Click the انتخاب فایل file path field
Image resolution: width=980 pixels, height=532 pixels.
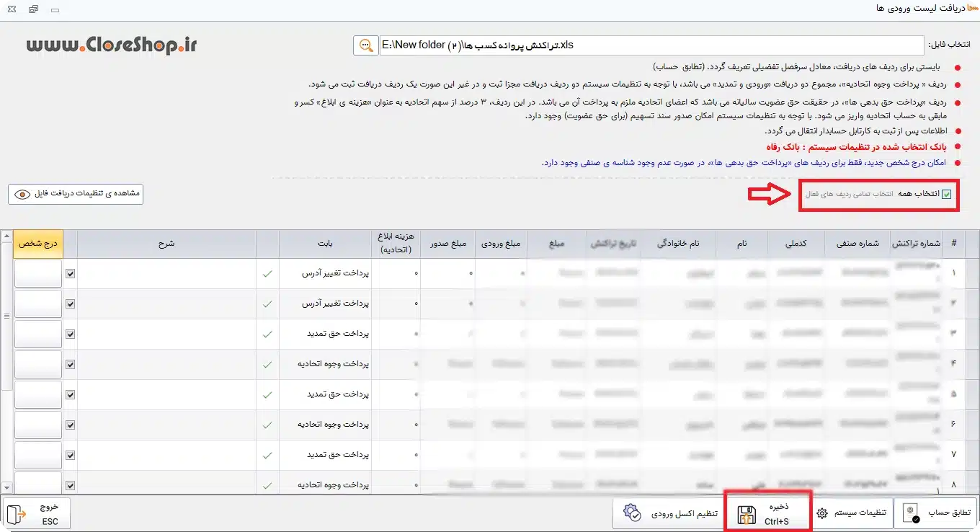[651, 45]
